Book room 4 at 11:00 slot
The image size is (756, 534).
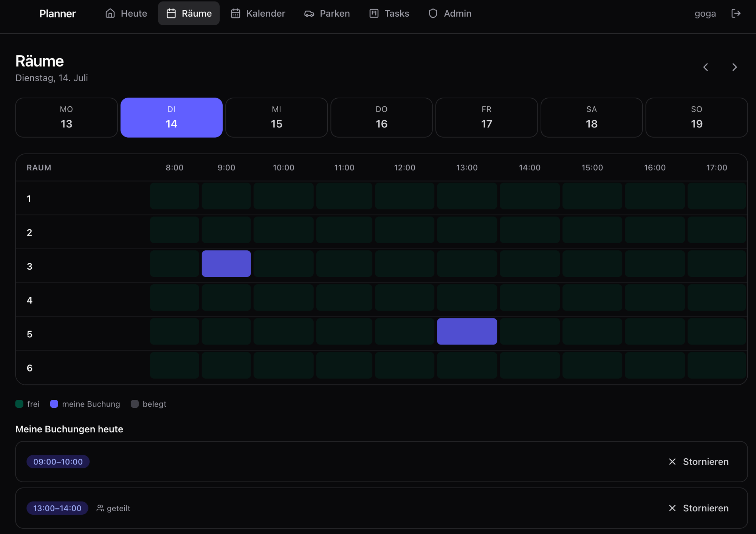pos(344,298)
